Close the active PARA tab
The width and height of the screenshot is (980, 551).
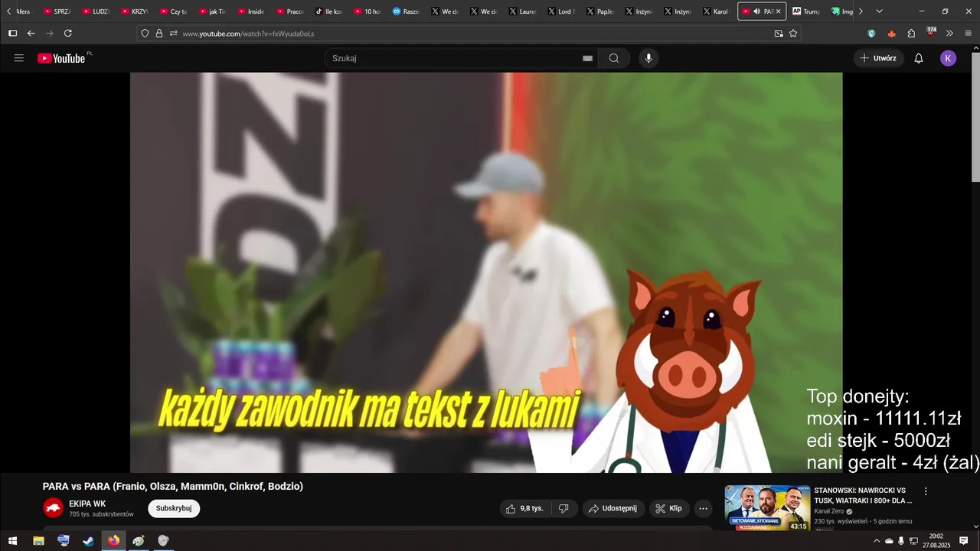coord(778,11)
